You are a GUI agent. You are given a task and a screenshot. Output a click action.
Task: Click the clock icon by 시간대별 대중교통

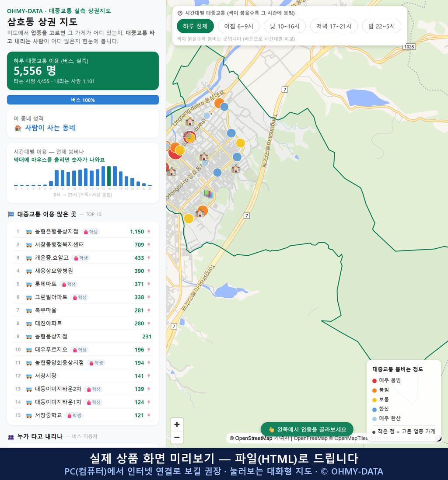point(180,13)
